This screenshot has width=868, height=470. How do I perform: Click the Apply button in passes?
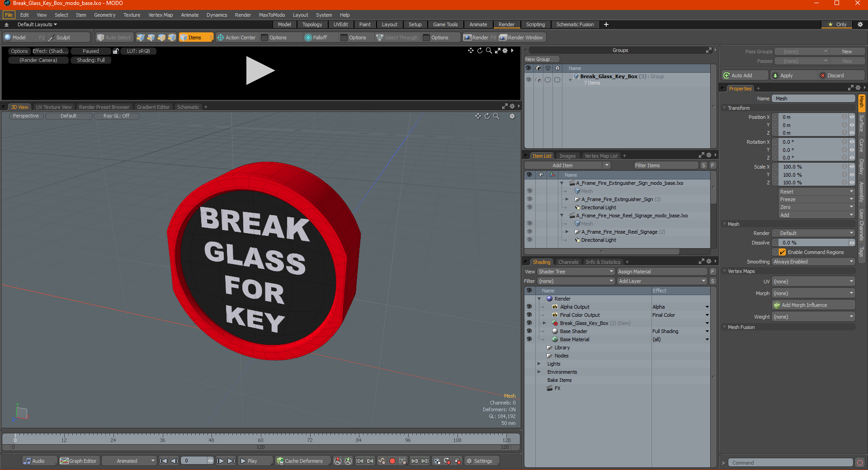[794, 75]
